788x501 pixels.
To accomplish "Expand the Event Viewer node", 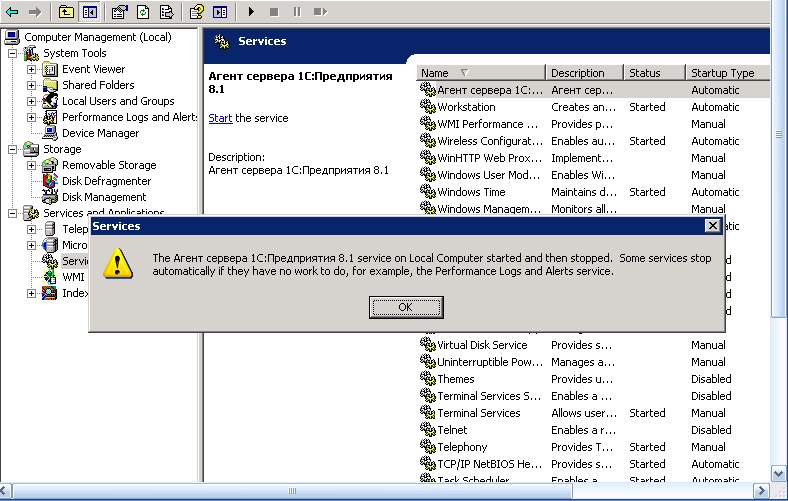I will tap(31, 69).
